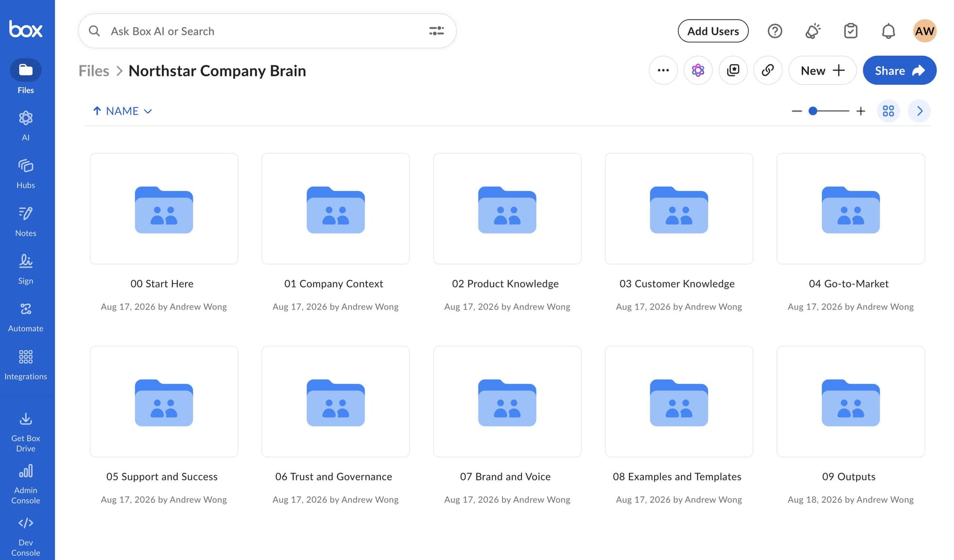
Task: Click the search magnifier icon
Action: click(94, 31)
